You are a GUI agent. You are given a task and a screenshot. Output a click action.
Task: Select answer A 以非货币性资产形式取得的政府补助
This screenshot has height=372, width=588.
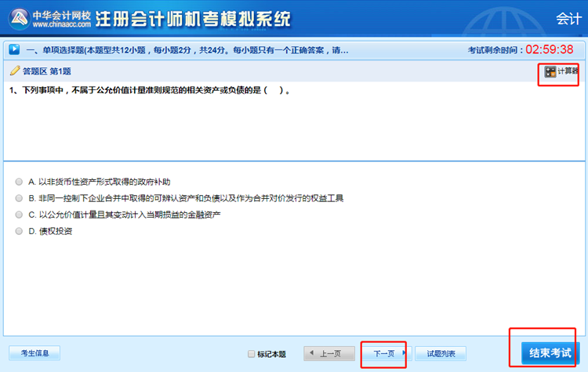19,181
